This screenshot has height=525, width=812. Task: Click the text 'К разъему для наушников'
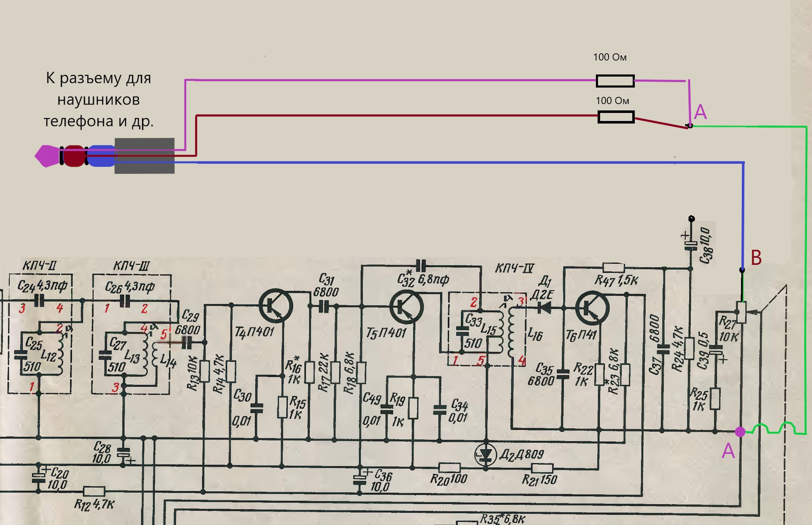point(99,88)
